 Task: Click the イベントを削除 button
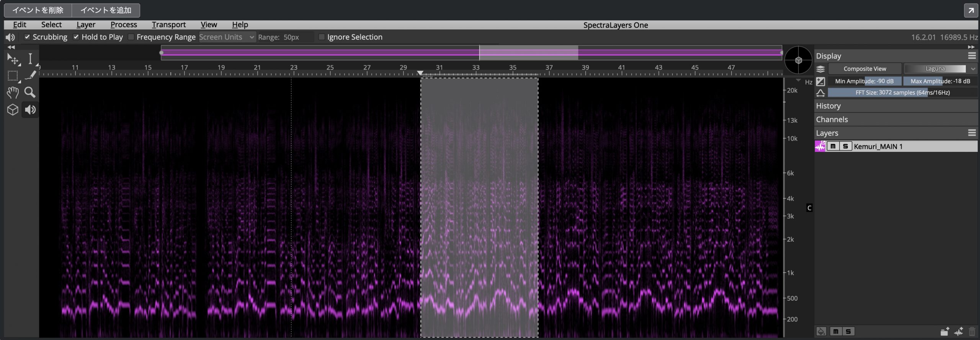coord(38,10)
